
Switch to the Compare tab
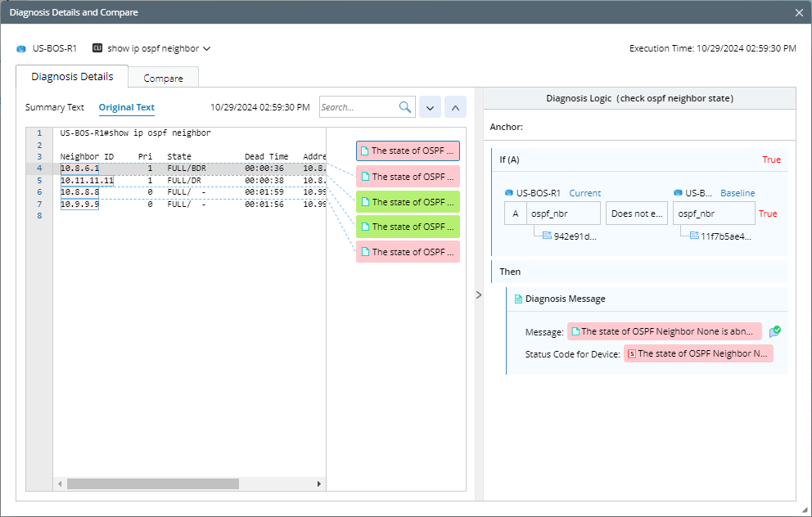point(163,79)
